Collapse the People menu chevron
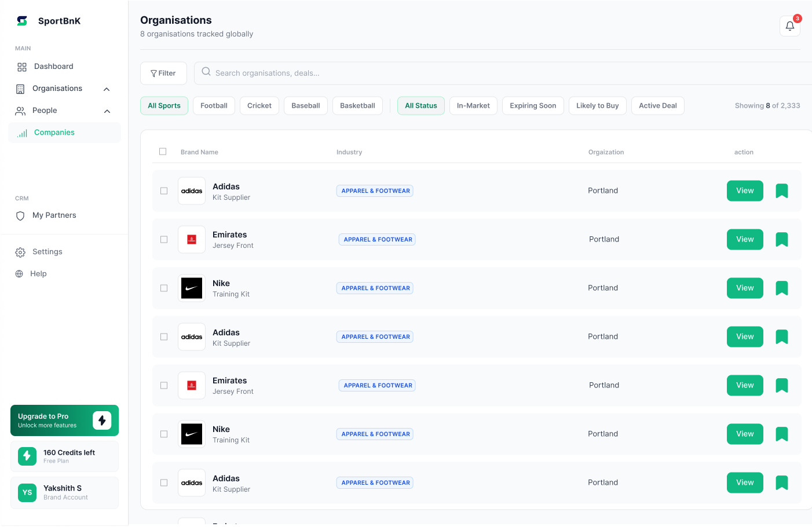 tap(107, 111)
